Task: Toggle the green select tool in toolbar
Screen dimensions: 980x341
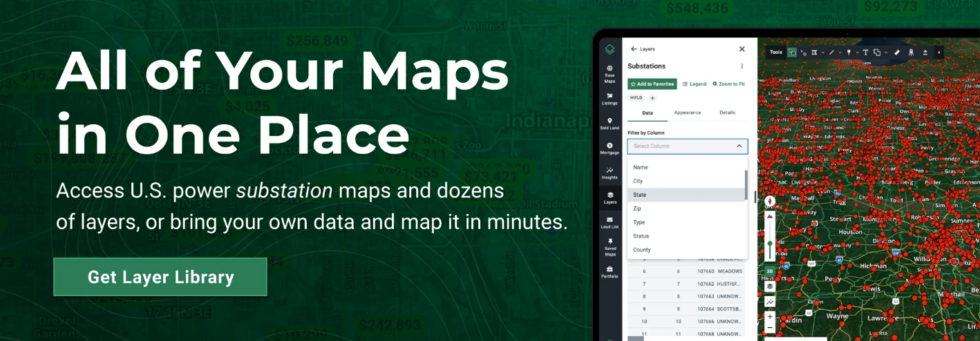Action: pos(792,52)
